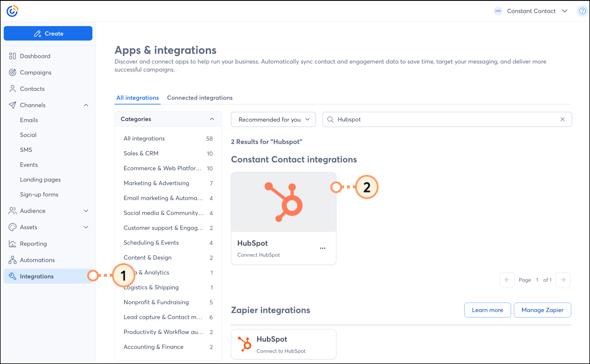This screenshot has width=590, height=364.
Task: Click the Manage Zapier button
Action: tap(542, 310)
